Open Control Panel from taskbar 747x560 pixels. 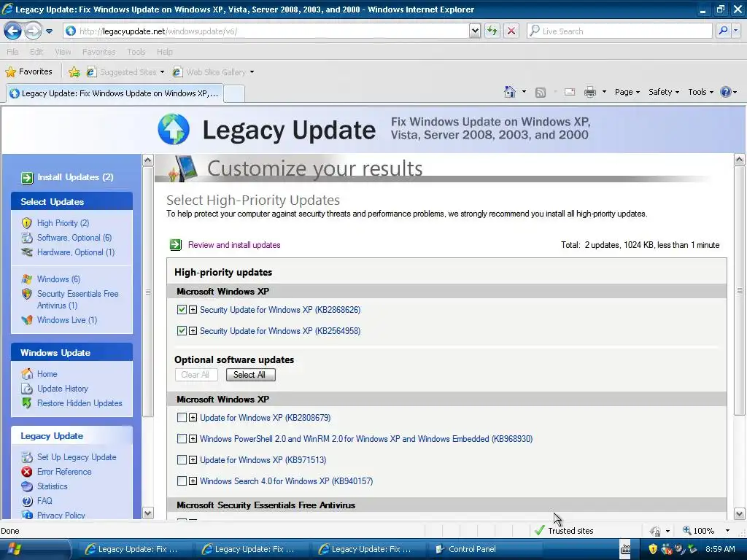466,549
